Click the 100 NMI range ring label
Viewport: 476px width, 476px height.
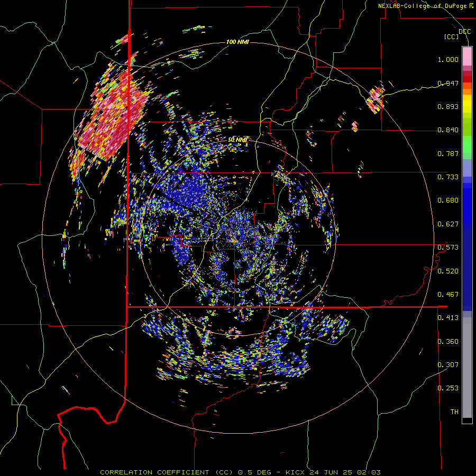237,42
